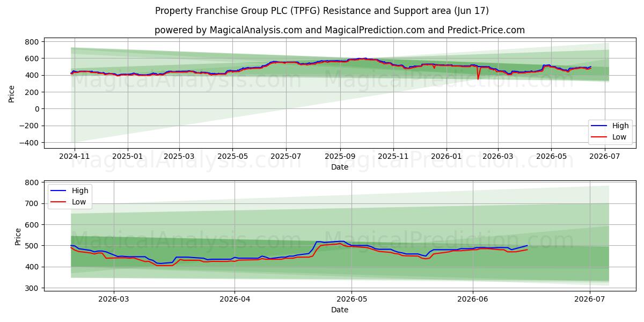
Task: Click the bottom chart x-axis label 2026-06
Action: [x=473, y=299]
